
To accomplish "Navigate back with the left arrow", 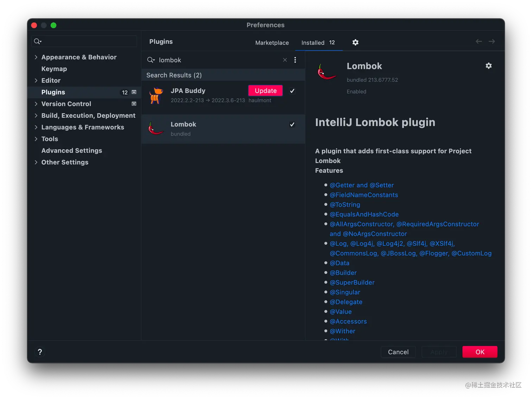I will coord(479,42).
